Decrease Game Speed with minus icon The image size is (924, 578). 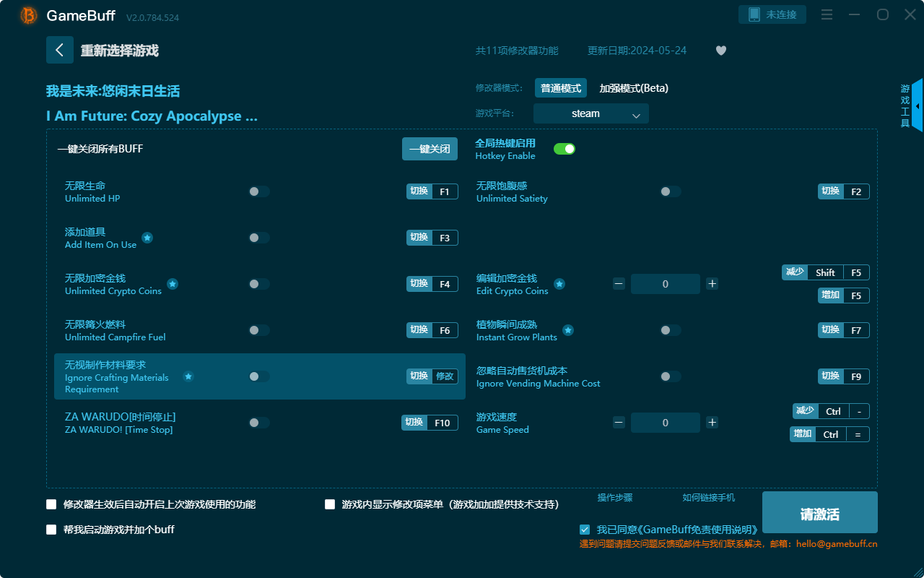click(x=619, y=423)
